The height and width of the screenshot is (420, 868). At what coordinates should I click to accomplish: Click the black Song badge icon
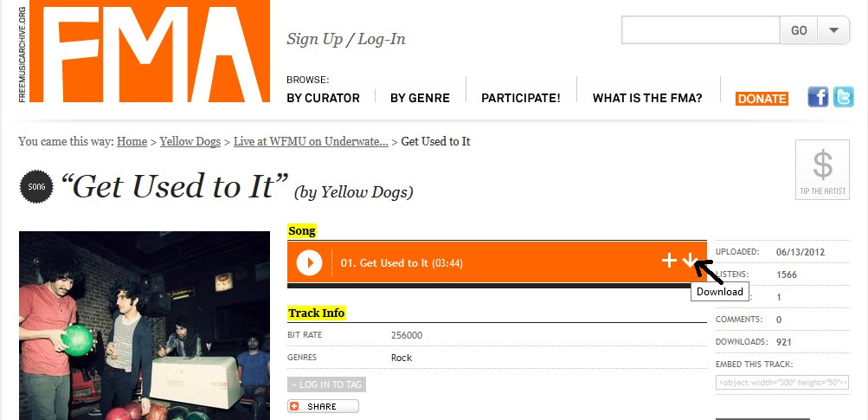pos(36,187)
